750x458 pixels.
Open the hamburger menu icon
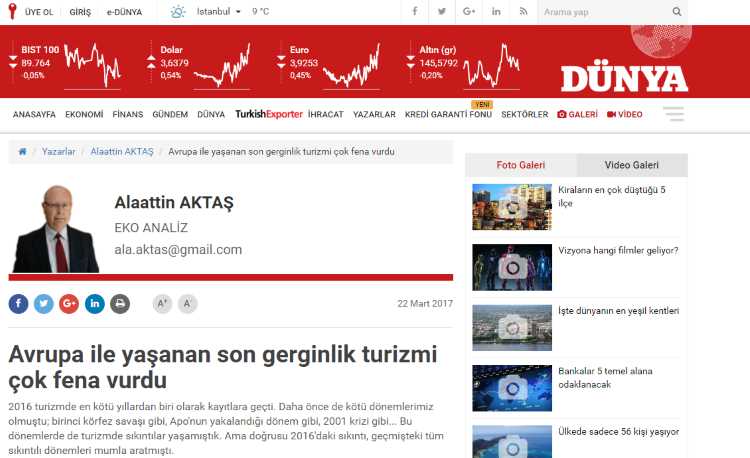click(x=673, y=114)
